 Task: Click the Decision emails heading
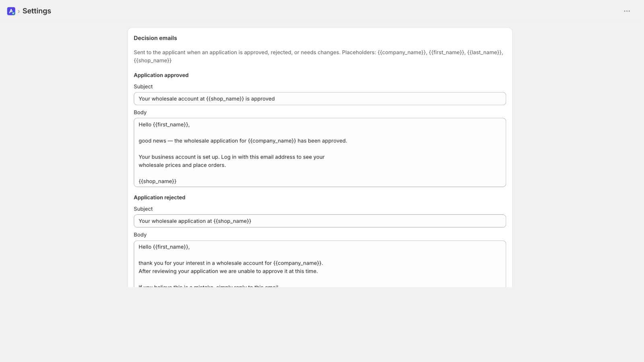(x=155, y=38)
